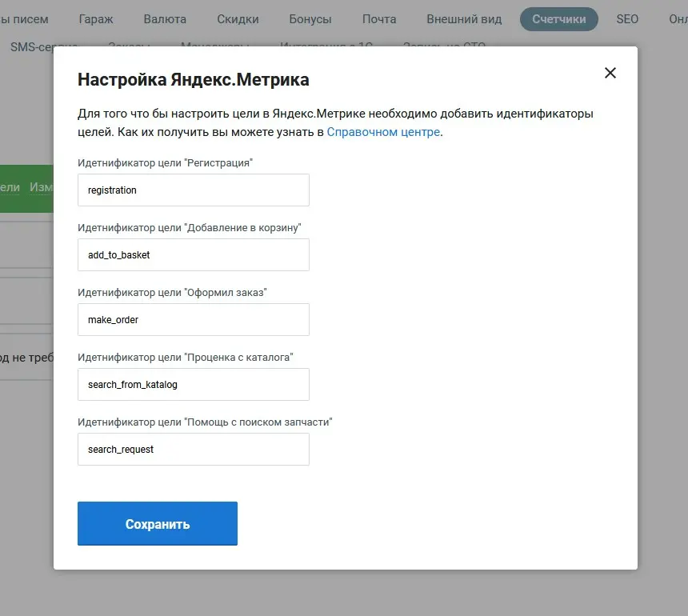Click the "Изм" link in green bar
Screen dimensions: 688x616
41,186
